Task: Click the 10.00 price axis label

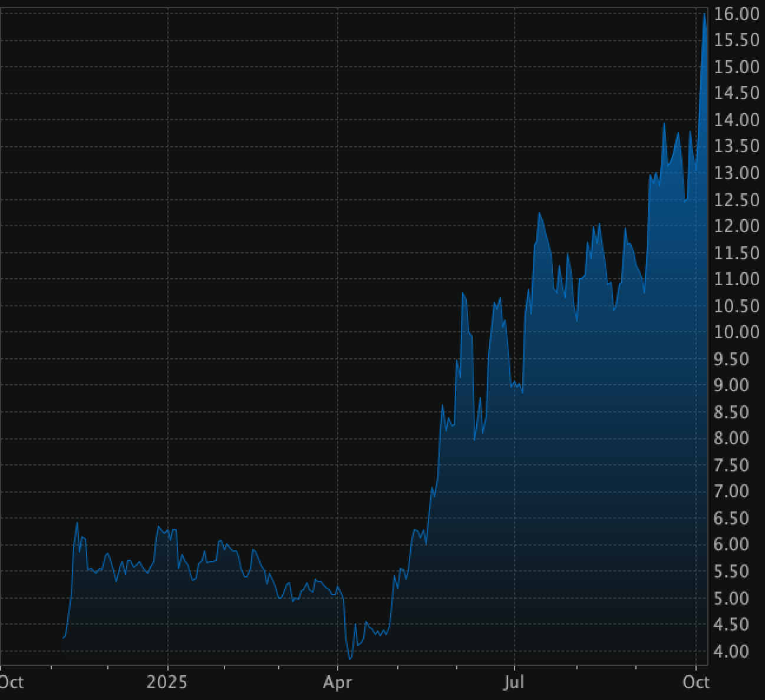Action: click(737, 332)
